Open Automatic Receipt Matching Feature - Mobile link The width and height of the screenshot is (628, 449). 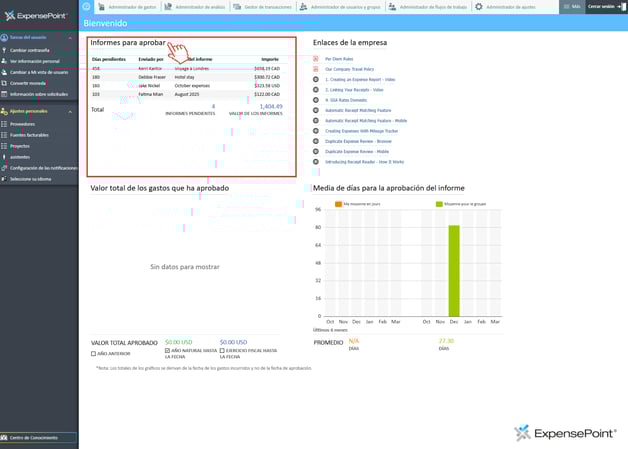click(366, 121)
